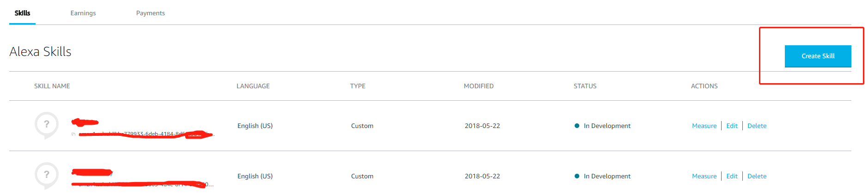Delete the second skill in the list

coord(757,176)
